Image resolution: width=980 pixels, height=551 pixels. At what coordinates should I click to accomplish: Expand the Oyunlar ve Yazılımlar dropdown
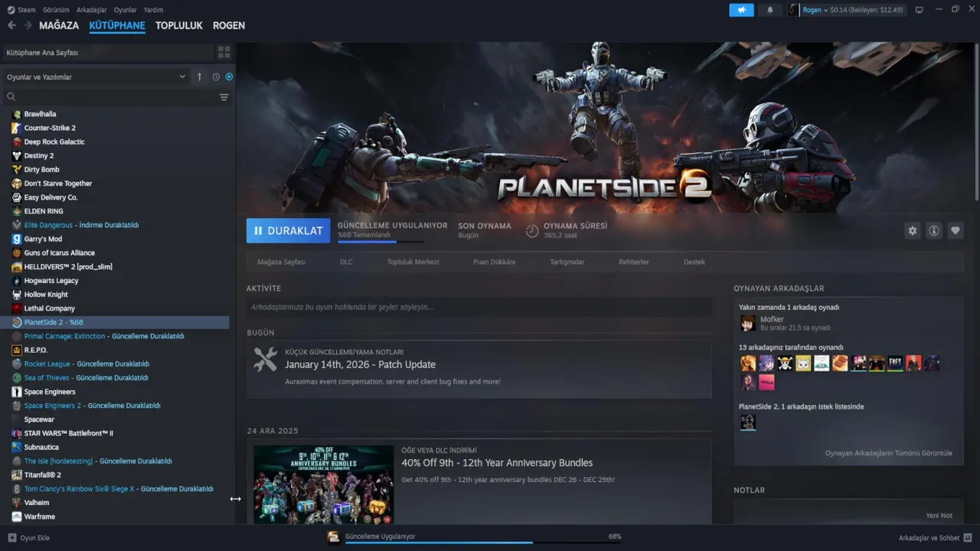pos(96,77)
